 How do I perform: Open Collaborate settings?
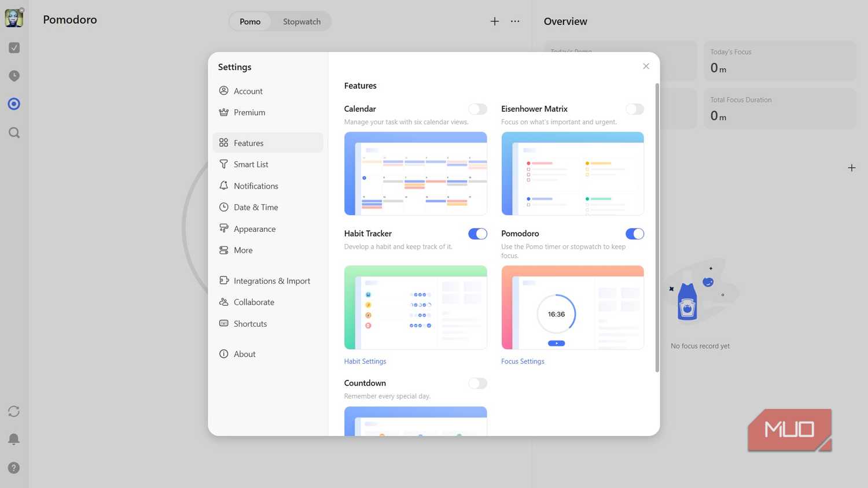268,302
